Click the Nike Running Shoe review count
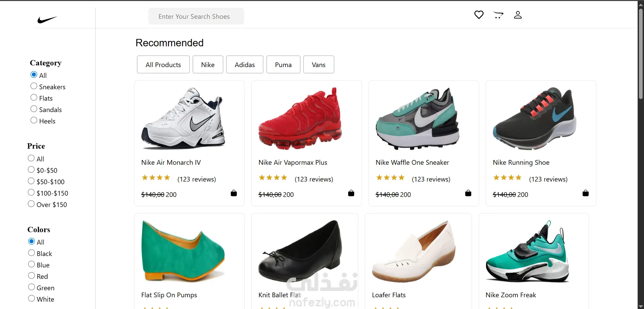The height and width of the screenshot is (309, 644). click(548, 179)
